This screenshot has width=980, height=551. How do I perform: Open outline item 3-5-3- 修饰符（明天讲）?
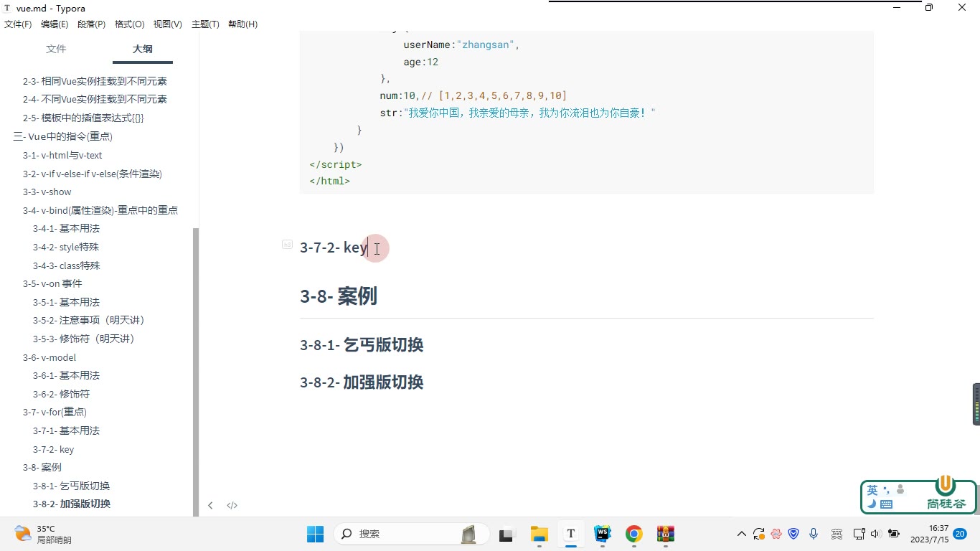pyautogui.click(x=84, y=339)
